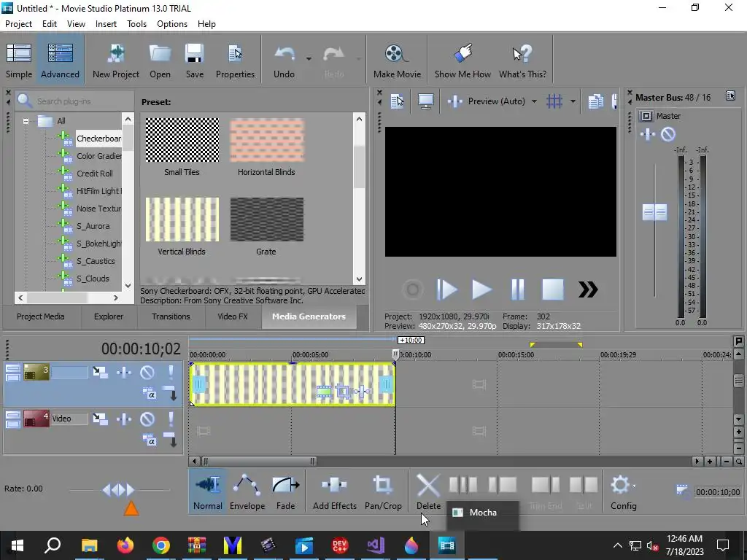The height and width of the screenshot is (560, 747).
Task: Mute the Master bus
Action: tap(668, 134)
